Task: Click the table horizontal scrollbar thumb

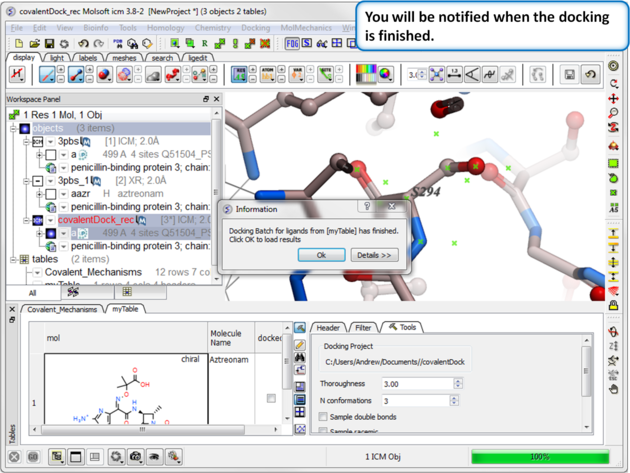Action: [x=143, y=429]
